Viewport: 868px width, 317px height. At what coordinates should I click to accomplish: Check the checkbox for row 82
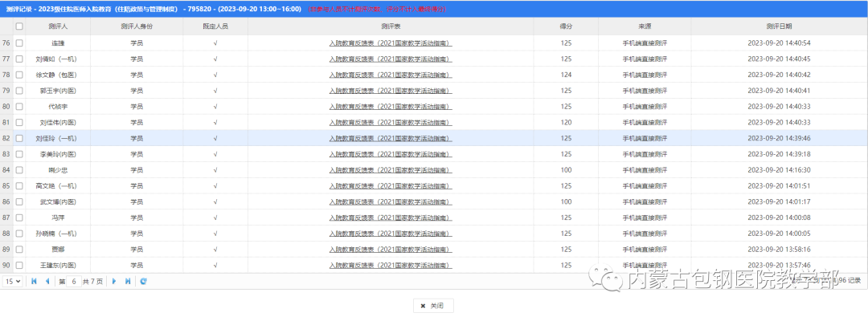click(x=19, y=138)
